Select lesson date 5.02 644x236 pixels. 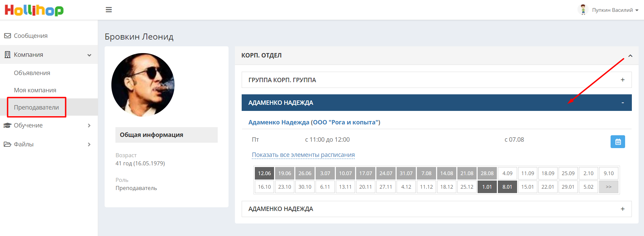(588, 187)
